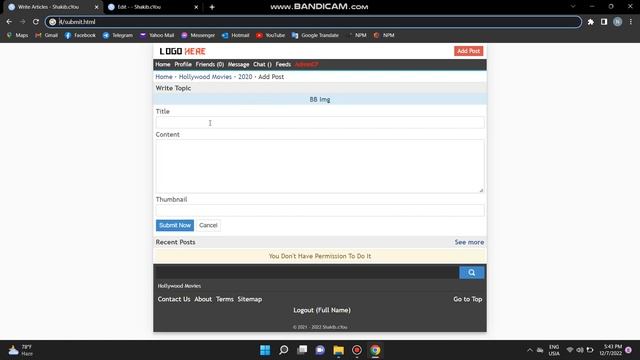Viewport: 640px width, 360px height.
Task: Click the blue search magnifier button
Action: 471,273
